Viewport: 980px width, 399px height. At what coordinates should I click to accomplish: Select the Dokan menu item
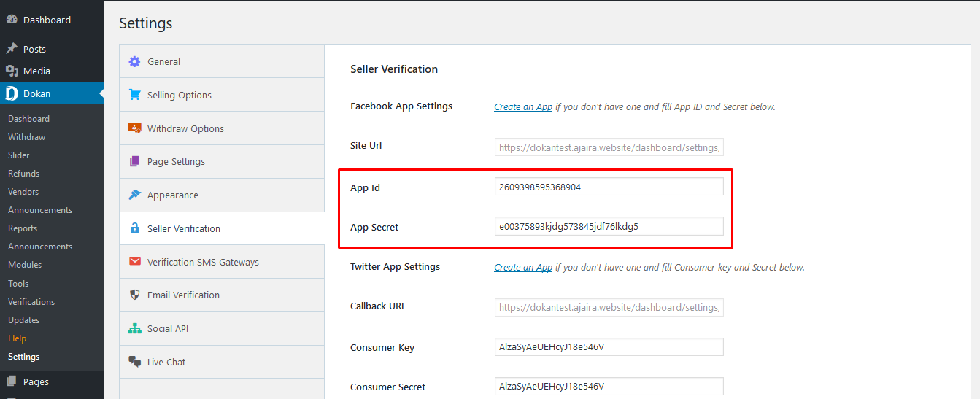pyautogui.click(x=52, y=93)
